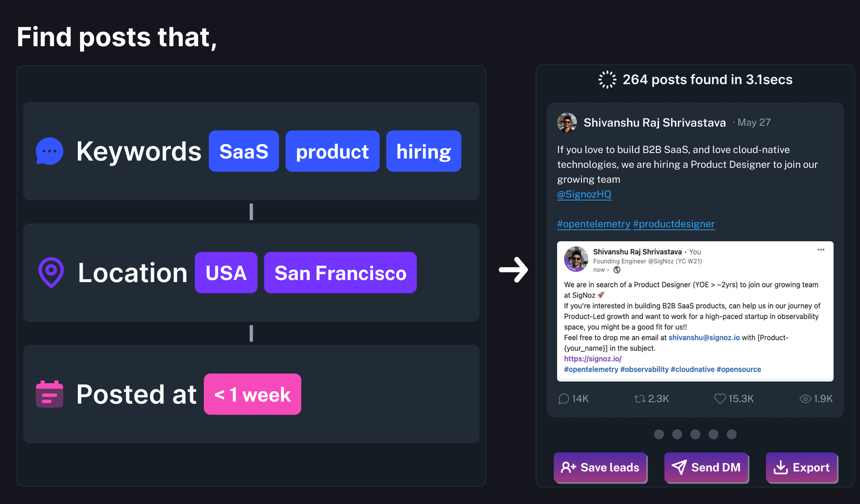The image size is (860, 504).
Task: Click the Send DM button
Action: pos(706,467)
